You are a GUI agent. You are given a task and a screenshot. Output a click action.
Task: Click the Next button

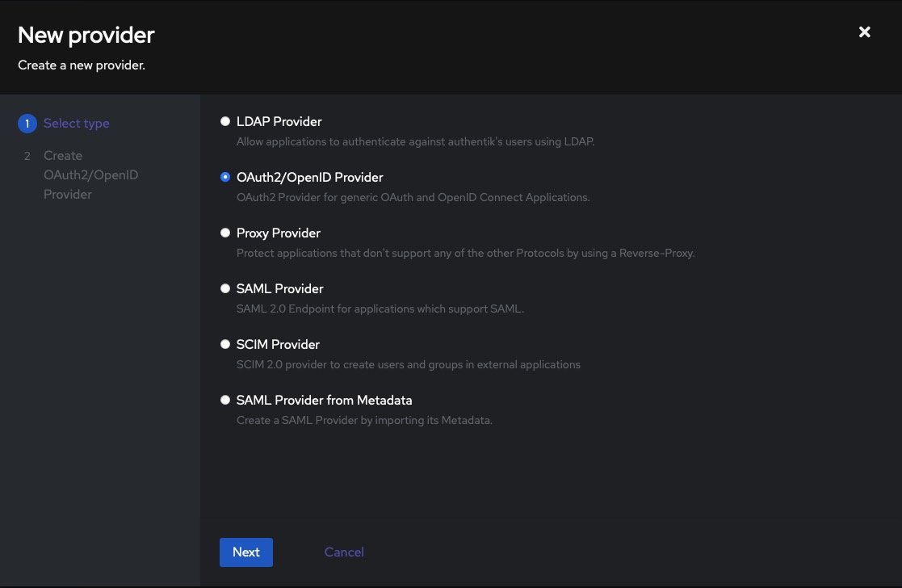pos(245,552)
